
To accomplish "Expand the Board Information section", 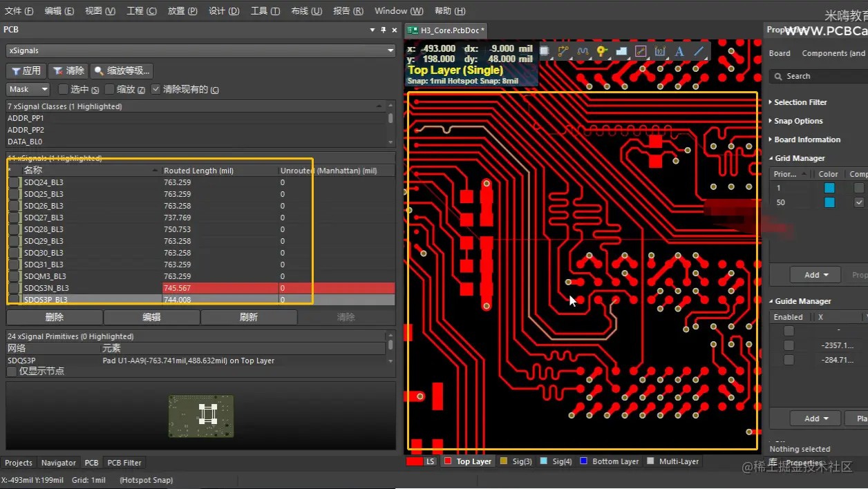I will point(804,140).
